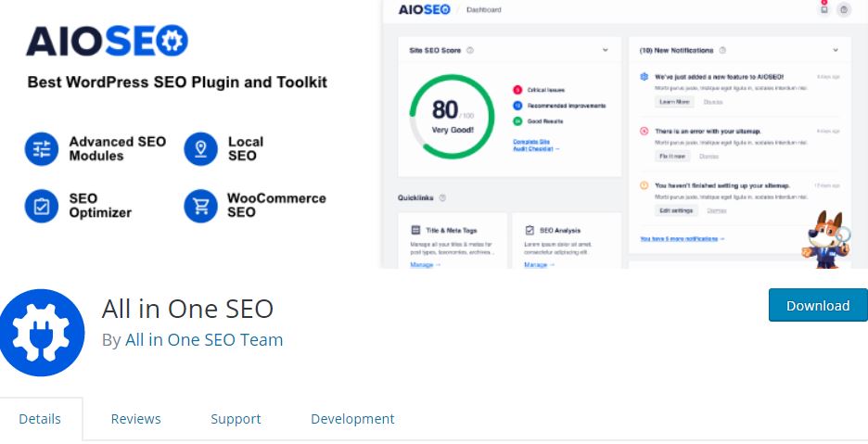Click the help icon beside Site SEO Score
Viewport: 868px width, 444px height.
tap(470, 50)
